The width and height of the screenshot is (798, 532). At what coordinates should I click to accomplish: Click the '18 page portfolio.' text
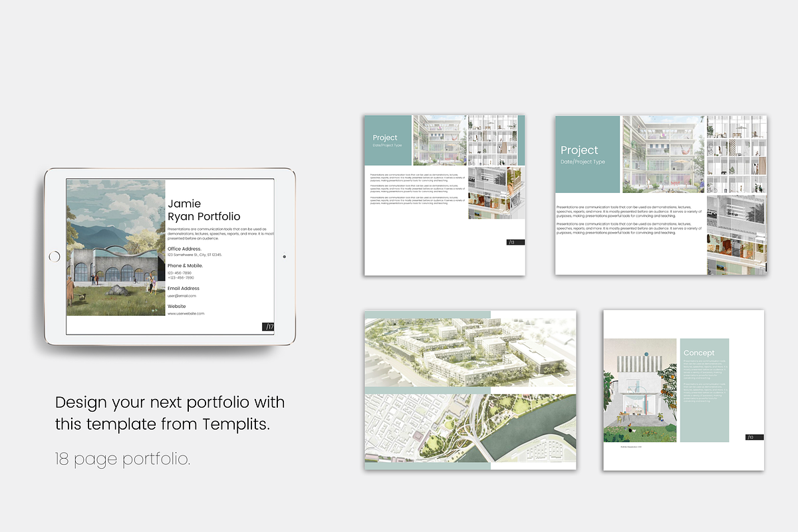[122, 459]
